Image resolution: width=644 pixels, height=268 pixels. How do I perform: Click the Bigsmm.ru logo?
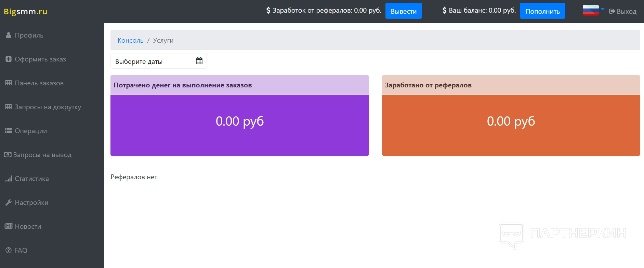pyautogui.click(x=26, y=12)
